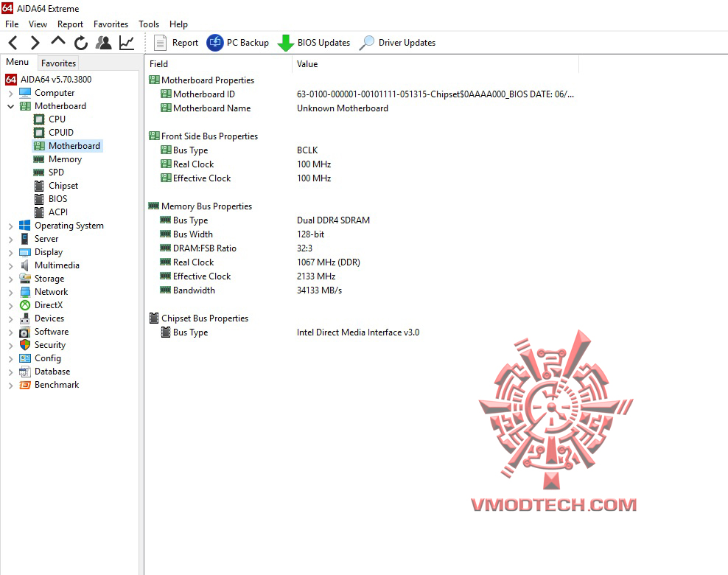Refresh the current page with the circular arrow
Image resolution: width=728 pixels, height=575 pixels.
(x=81, y=43)
